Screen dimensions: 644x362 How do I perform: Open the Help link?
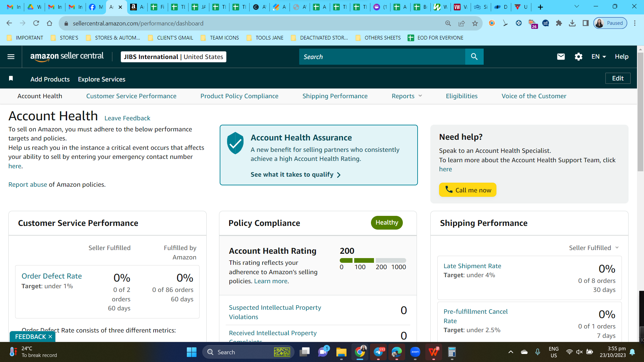(622, 57)
